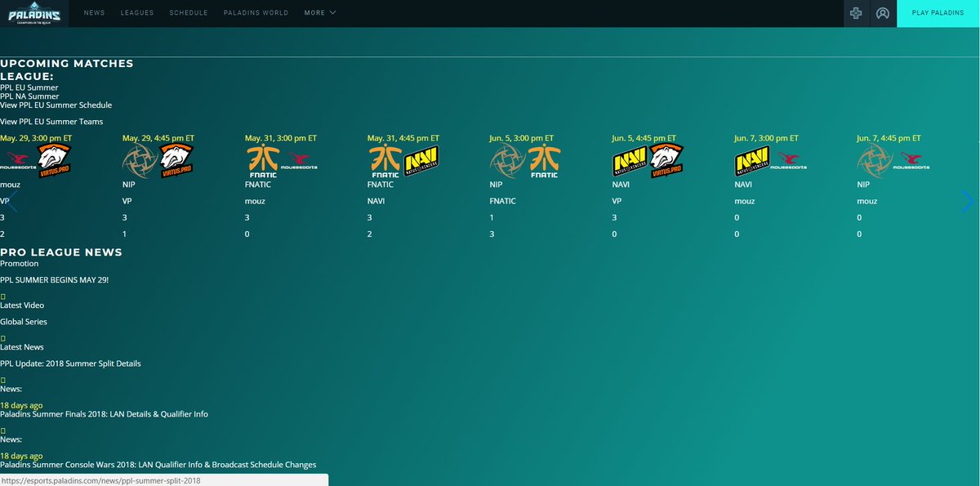
Task: Select Fnatic logo in May 31 4:45 pm match
Action: point(385,161)
